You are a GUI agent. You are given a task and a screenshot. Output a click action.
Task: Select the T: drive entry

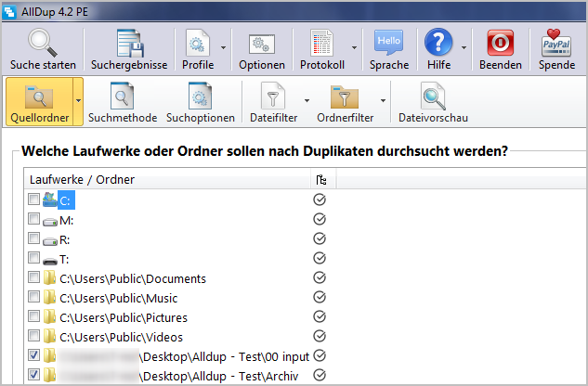click(64, 259)
